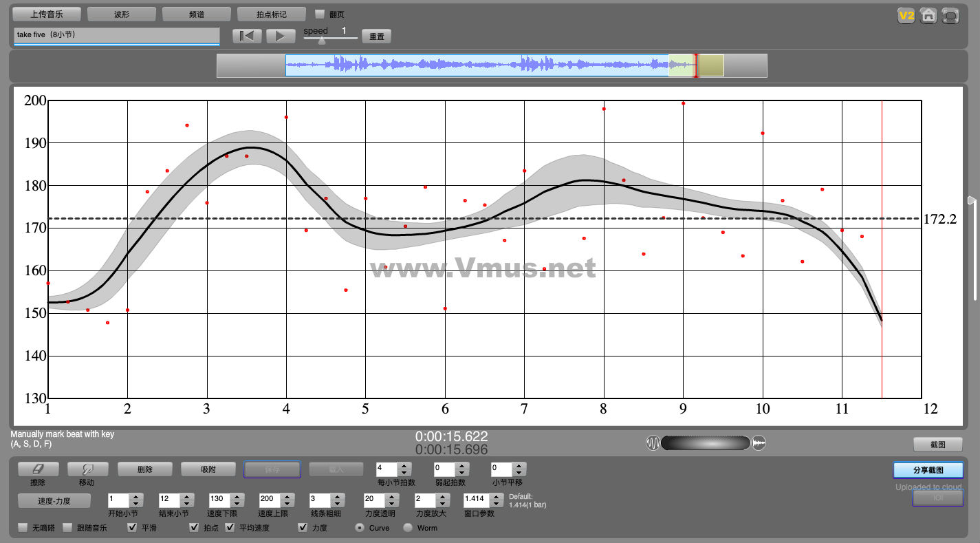
Task: Click the 上传音乐 upload music button
Action: [47, 14]
